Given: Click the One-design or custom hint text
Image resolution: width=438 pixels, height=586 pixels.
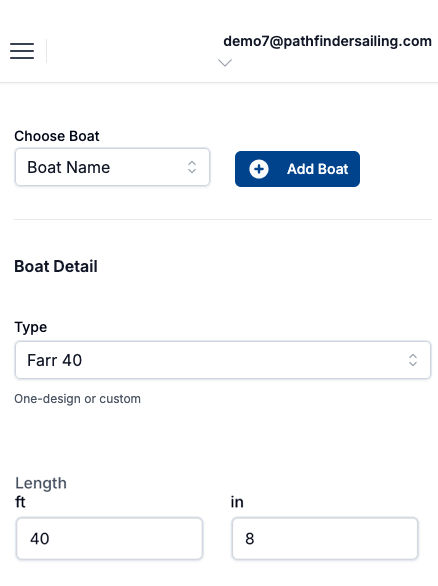Looking at the screenshot, I should tap(77, 399).
